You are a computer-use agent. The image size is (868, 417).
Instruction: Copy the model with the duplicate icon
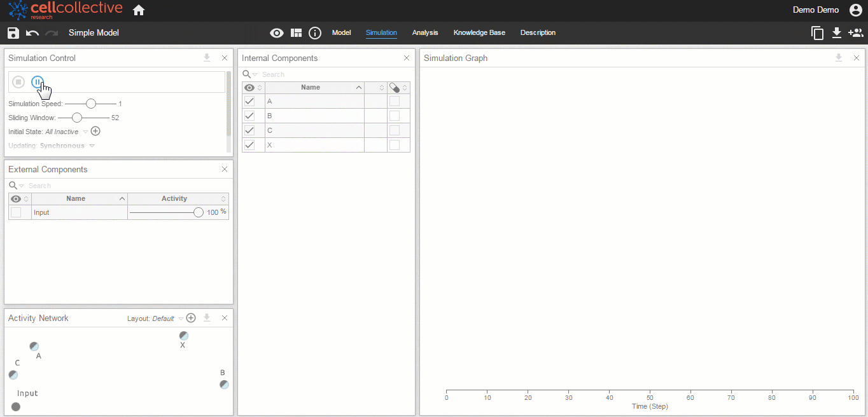(x=818, y=33)
